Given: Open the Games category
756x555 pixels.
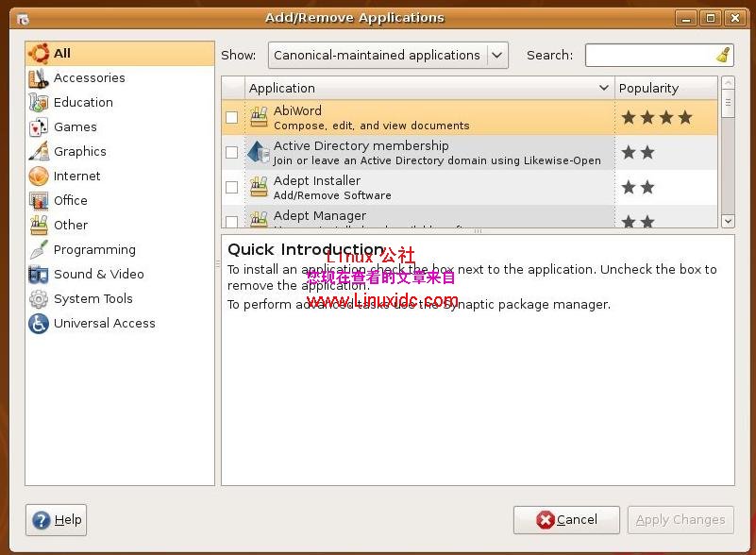Looking at the screenshot, I should pyautogui.click(x=76, y=126).
